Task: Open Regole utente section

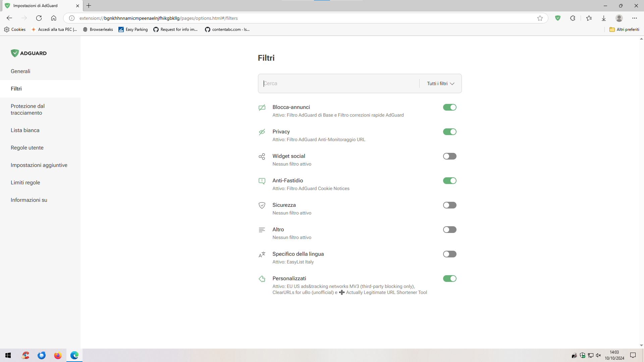Action: [x=40, y=148]
